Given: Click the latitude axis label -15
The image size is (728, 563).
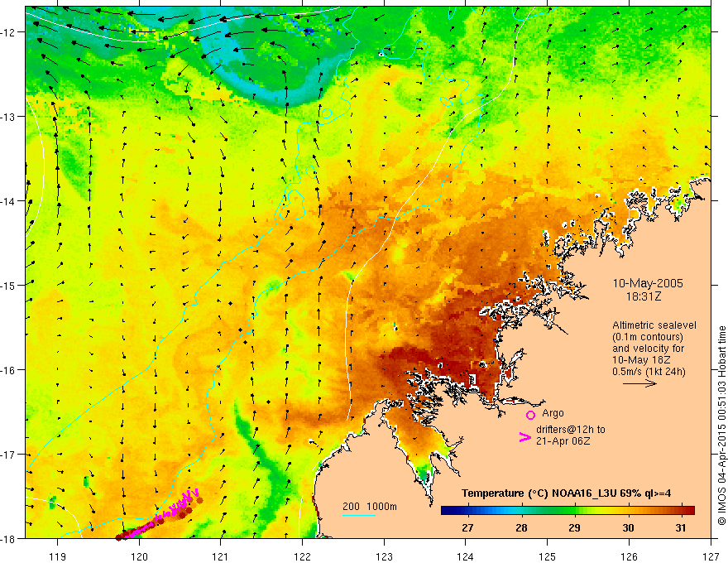Looking at the screenshot, I should click(9, 285).
